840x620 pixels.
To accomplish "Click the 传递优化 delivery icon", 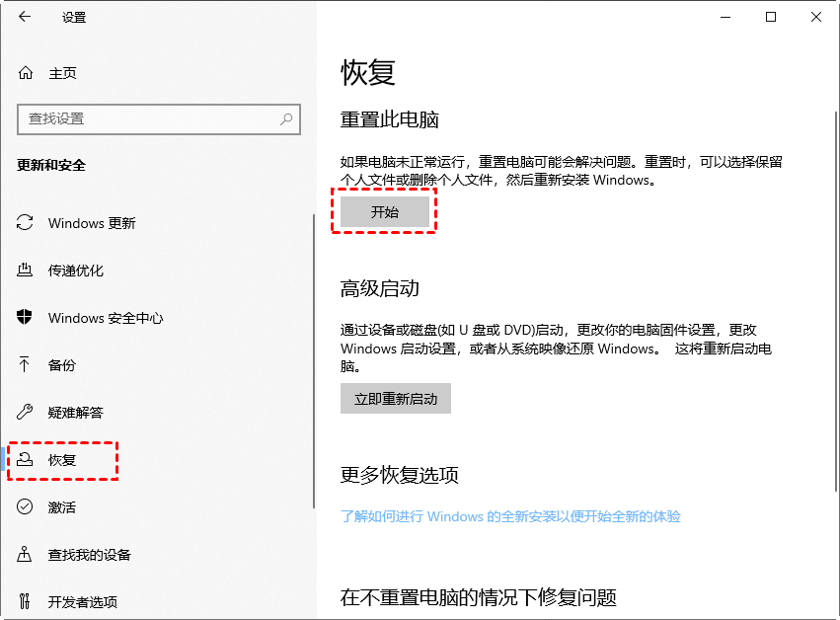I will [25, 270].
